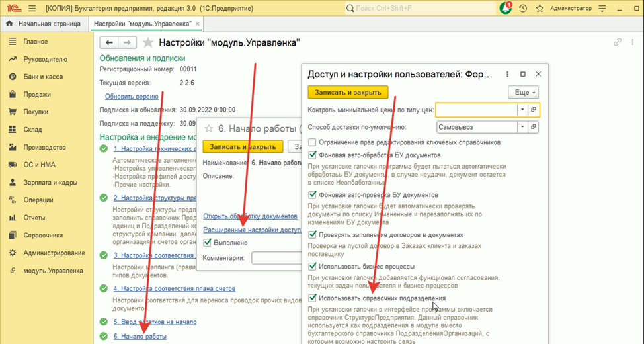Open service settings lines icon next to Администратор
The height and width of the screenshot is (344, 644).
tap(602, 8)
